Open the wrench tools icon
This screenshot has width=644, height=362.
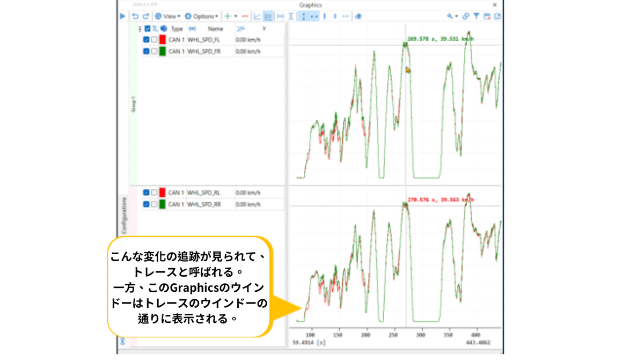[450, 17]
